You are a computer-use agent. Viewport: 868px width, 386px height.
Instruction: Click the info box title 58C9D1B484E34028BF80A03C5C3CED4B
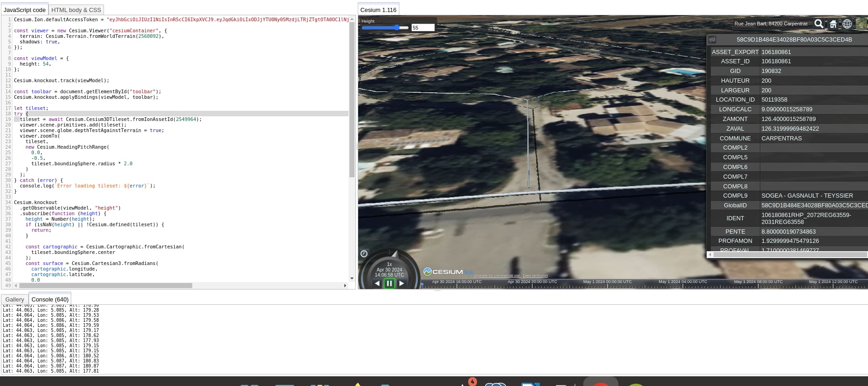[x=794, y=40]
